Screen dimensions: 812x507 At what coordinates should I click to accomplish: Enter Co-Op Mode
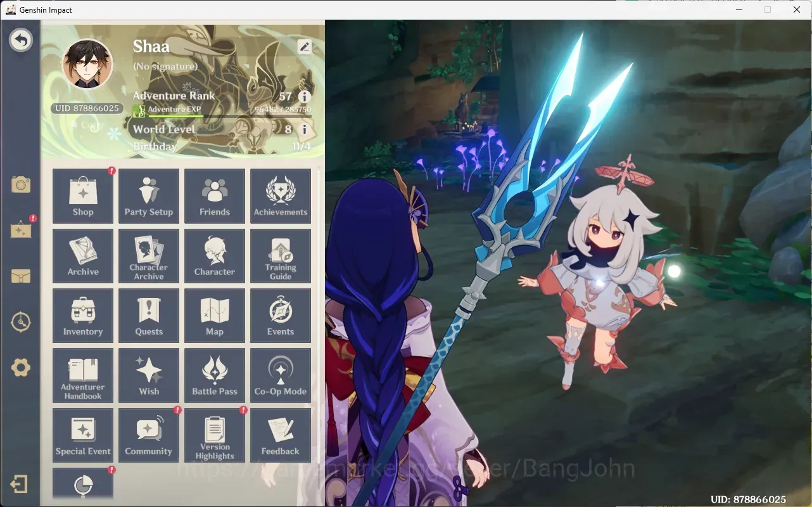[281, 375]
